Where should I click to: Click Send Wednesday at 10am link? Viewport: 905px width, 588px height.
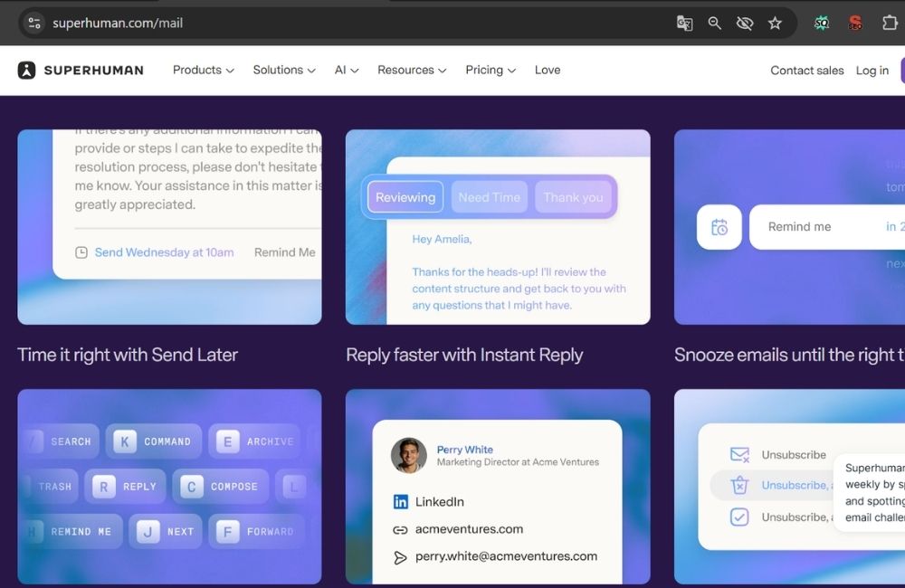pyautogui.click(x=164, y=252)
